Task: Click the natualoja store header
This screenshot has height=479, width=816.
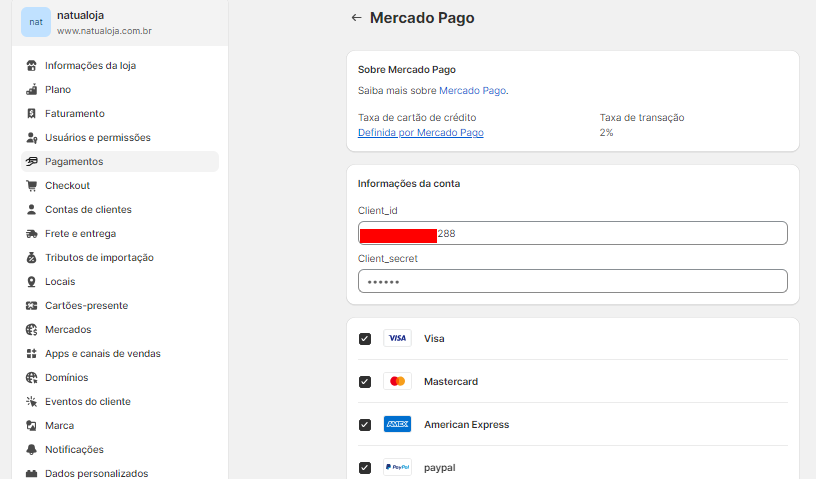Action: [x=104, y=22]
